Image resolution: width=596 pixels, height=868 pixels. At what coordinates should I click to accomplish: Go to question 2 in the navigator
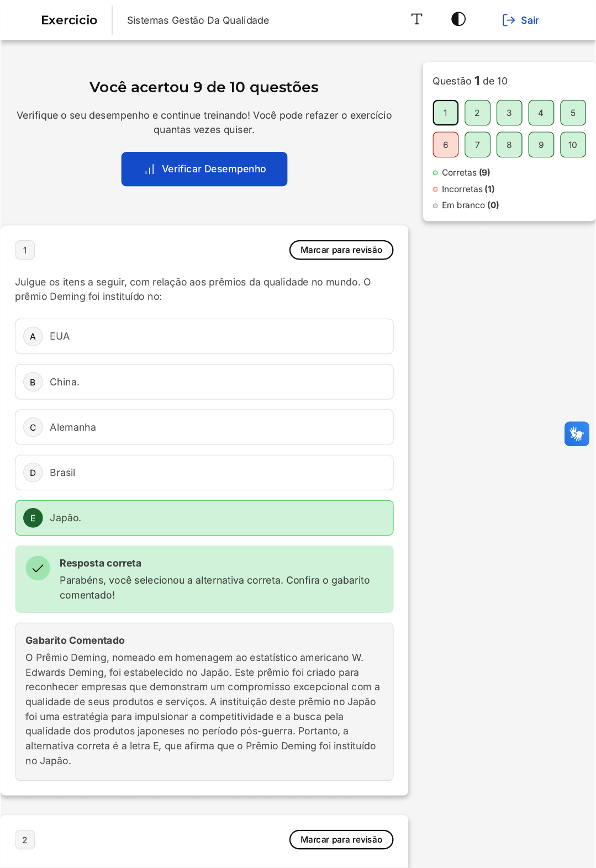click(477, 113)
